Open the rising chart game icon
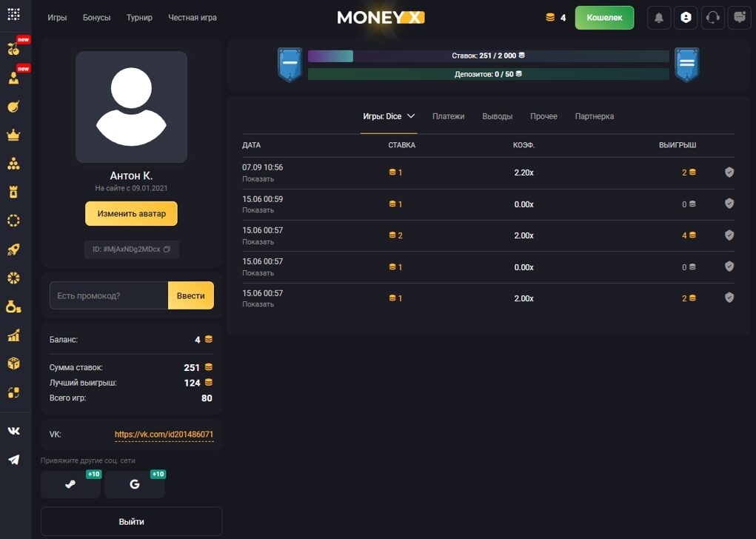Image resolution: width=756 pixels, height=539 pixels. [x=13, y=335]
